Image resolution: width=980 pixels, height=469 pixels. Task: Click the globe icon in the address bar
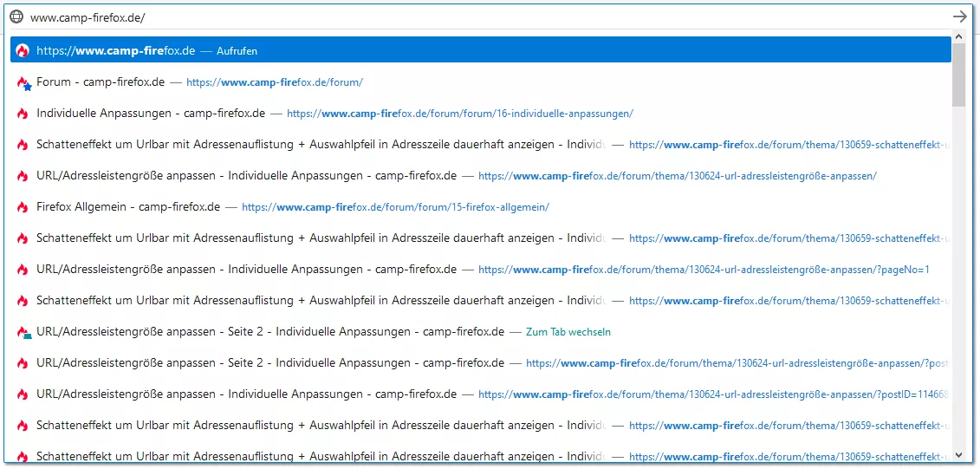(16, 16)
